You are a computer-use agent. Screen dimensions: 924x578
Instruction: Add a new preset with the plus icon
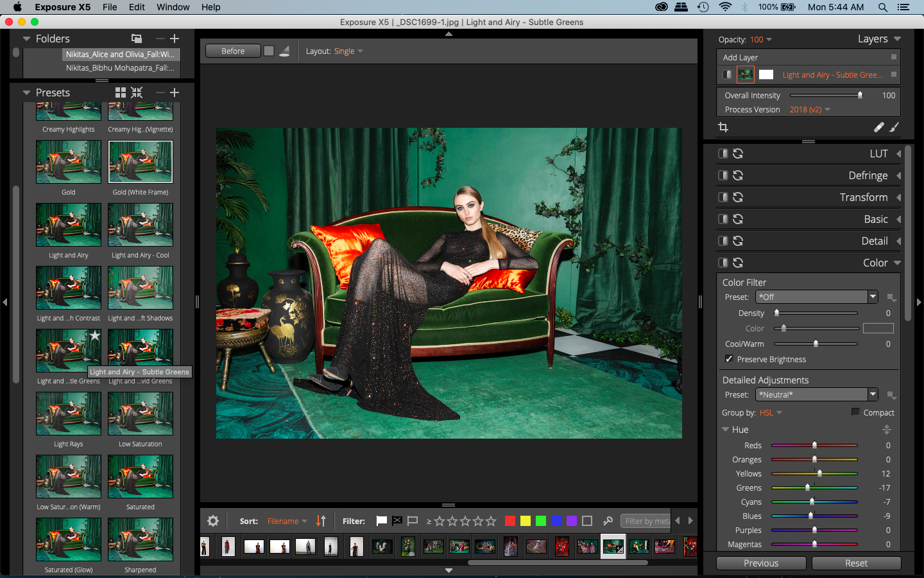tap(175, 92)
